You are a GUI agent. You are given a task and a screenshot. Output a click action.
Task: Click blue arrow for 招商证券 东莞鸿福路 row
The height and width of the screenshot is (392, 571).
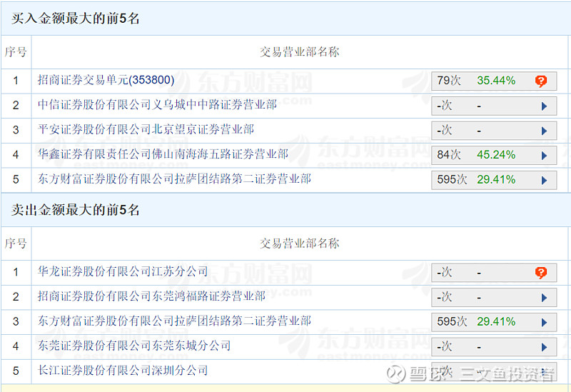pyautogui.click(x=544, y=298)
